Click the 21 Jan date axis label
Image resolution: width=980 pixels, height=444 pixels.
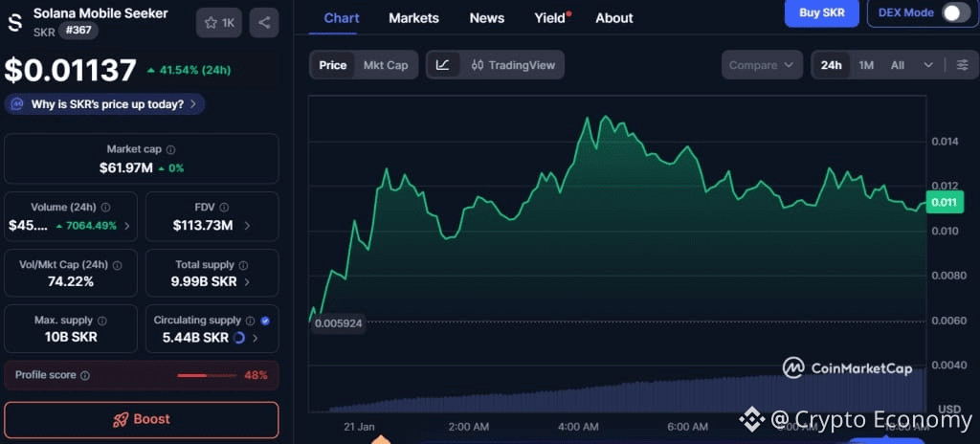point(360,427)
